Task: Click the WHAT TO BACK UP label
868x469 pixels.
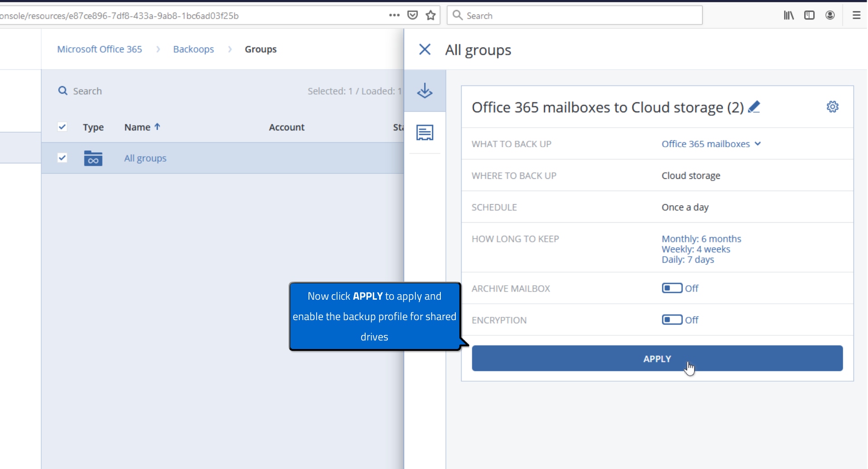Action: [511, 144]
